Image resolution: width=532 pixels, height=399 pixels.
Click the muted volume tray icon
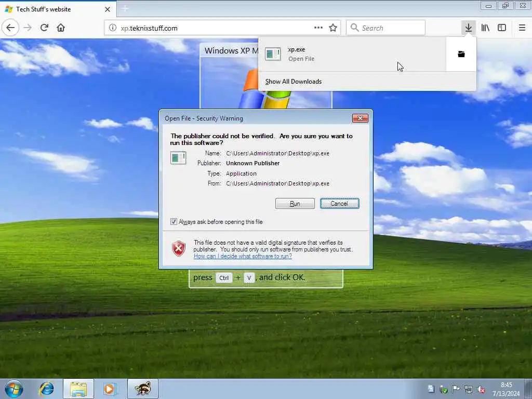coord(481,390)
